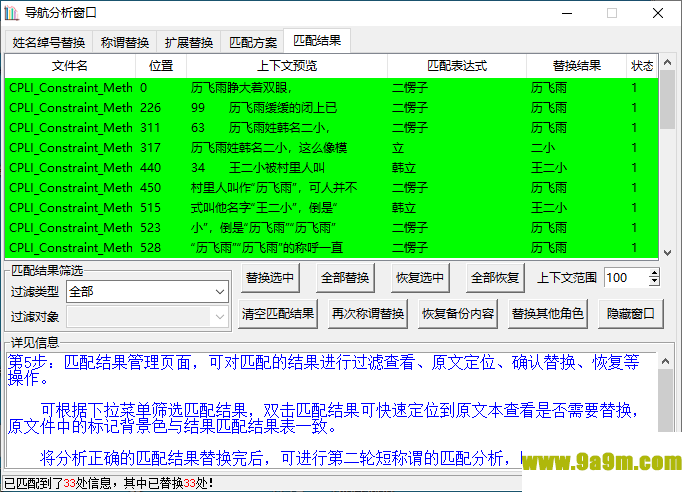Screen dimensions: 682x492
Task: Click the 全部替换 button
Action: [345, 278]
